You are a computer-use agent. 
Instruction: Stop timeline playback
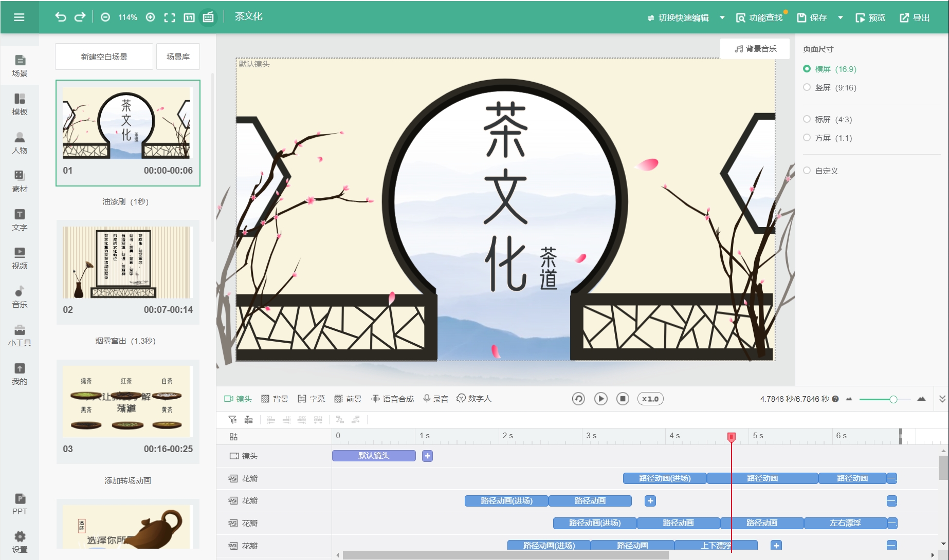click(x=623, y=399)
